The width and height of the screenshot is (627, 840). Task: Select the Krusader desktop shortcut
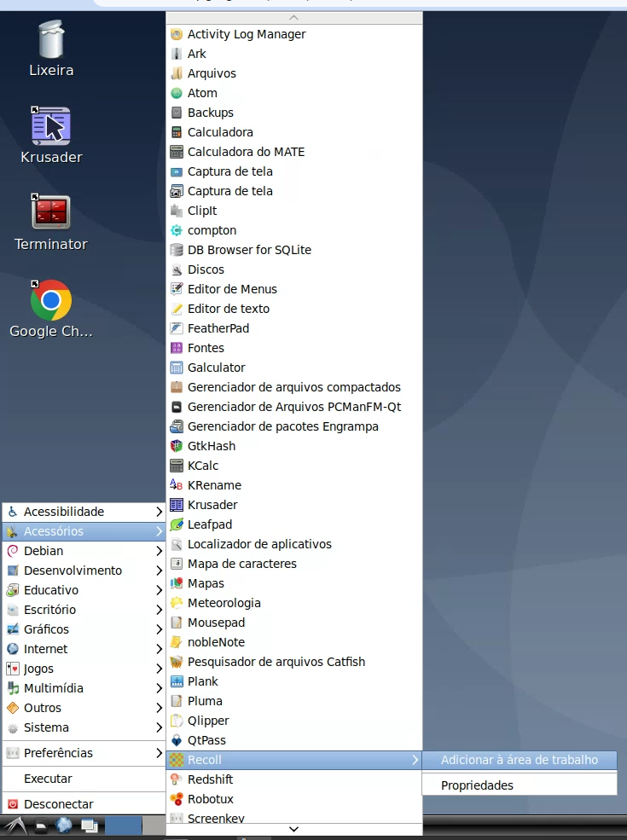point(51,135)
